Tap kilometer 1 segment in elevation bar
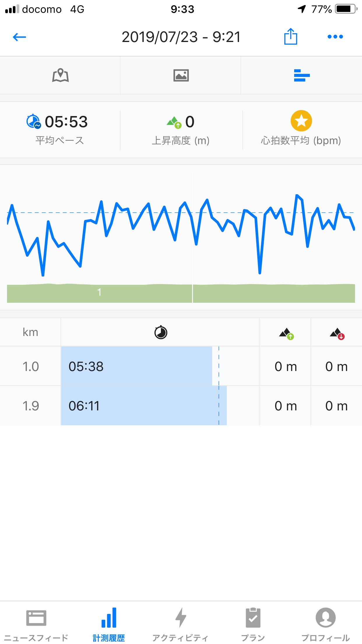Image resolution: width=362 pixels, height=644 pixels. (99, 293)
